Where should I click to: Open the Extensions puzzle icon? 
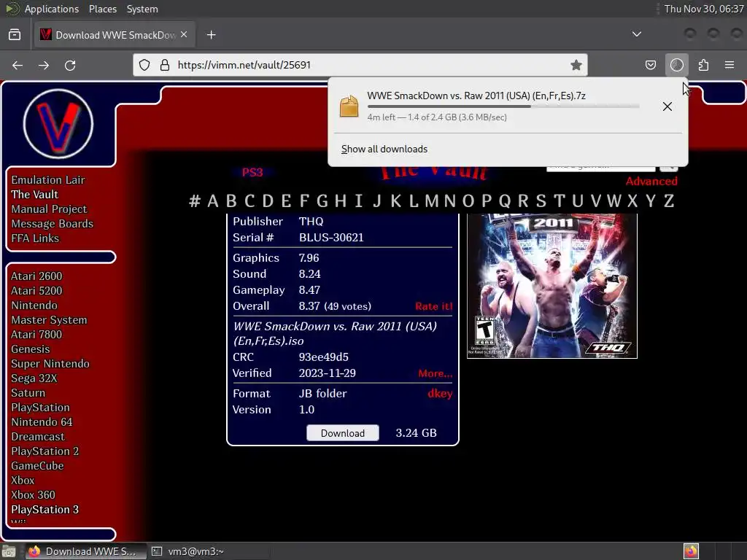tap(703, 65)
